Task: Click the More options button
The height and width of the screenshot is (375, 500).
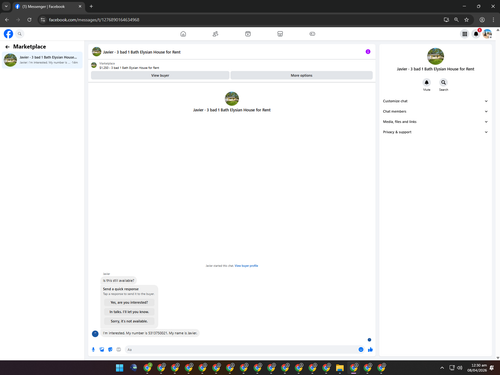Action: (301, 75)
